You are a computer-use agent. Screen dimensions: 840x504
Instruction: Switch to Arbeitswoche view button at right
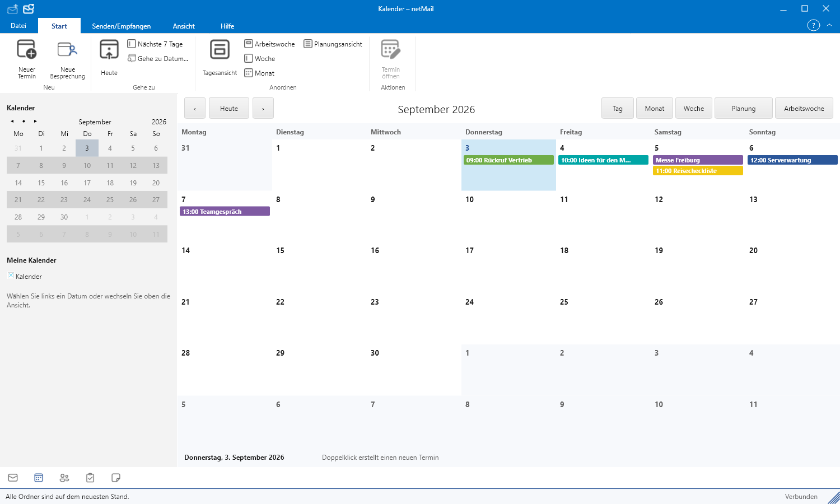tap(804, 108)
